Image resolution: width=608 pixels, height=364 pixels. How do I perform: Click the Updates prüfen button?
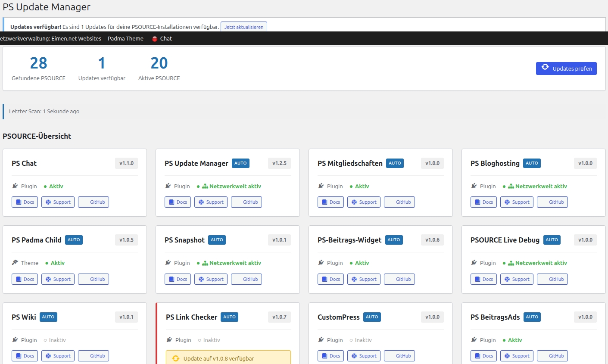(x=566, y=68)
